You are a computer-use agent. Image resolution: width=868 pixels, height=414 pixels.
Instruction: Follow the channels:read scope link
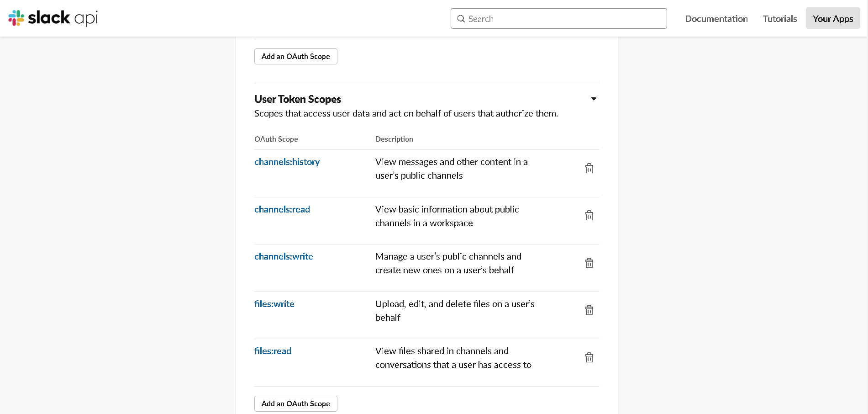coord(282,209)
